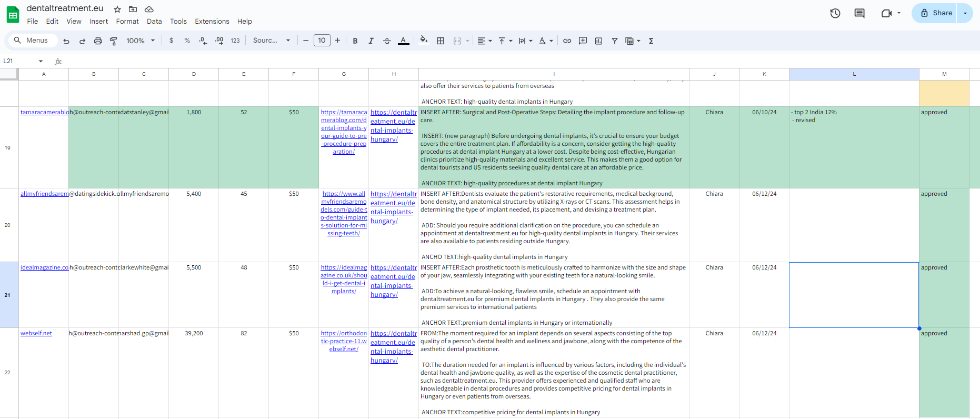Open the Tools menu
The height and width of the screenshot is (419, 980).
point(178,22)
